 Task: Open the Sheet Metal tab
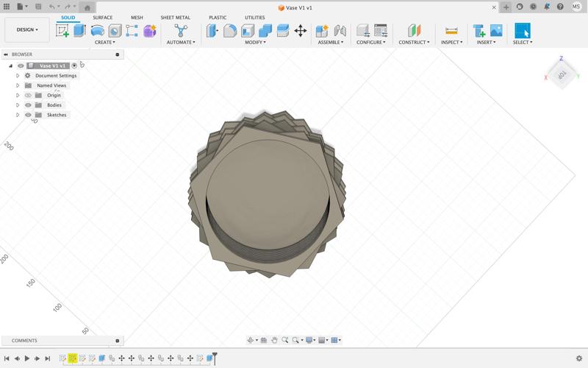coord(175,18)
